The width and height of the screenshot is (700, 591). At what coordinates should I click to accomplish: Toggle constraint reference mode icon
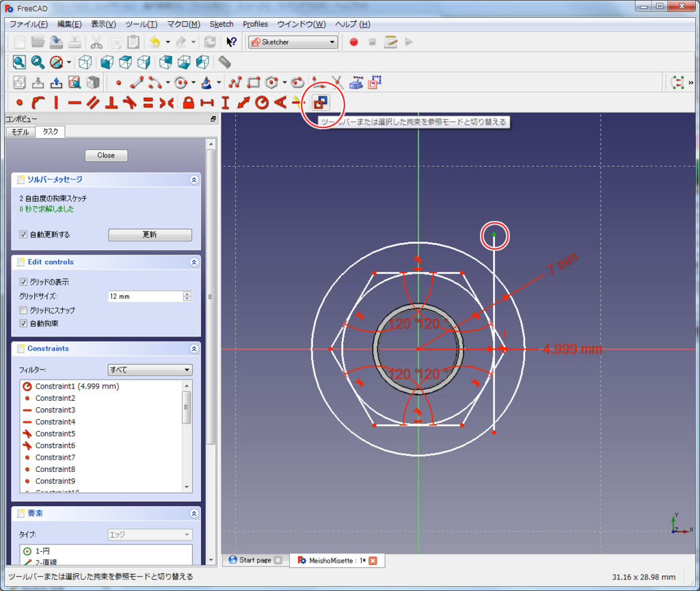[320, 103]
